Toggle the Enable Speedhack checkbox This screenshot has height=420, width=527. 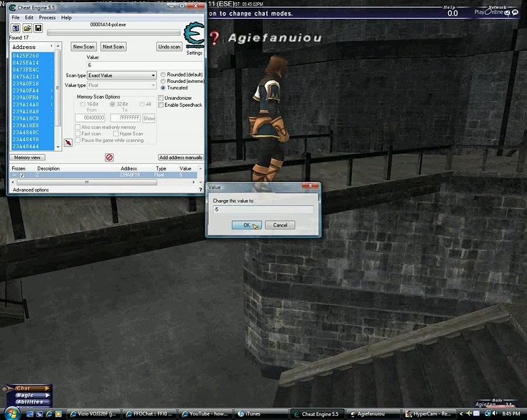coord(161,105)
